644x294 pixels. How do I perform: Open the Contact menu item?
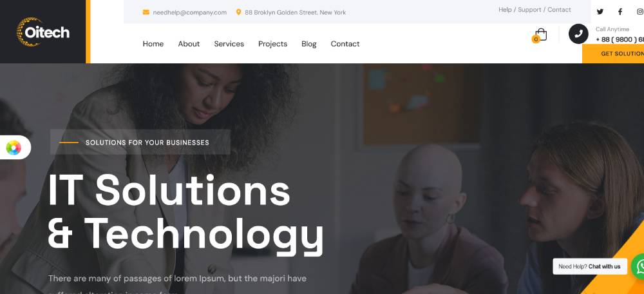click(345, 44)
